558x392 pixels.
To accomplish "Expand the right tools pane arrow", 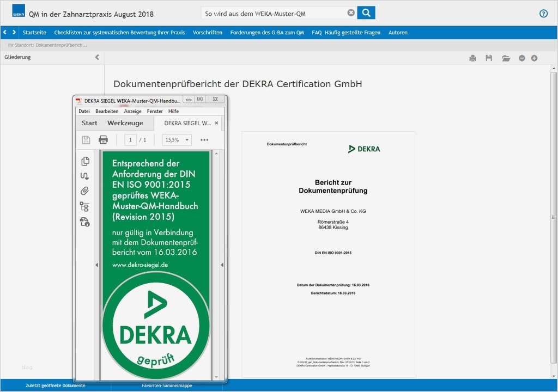I will click(222, 265).
